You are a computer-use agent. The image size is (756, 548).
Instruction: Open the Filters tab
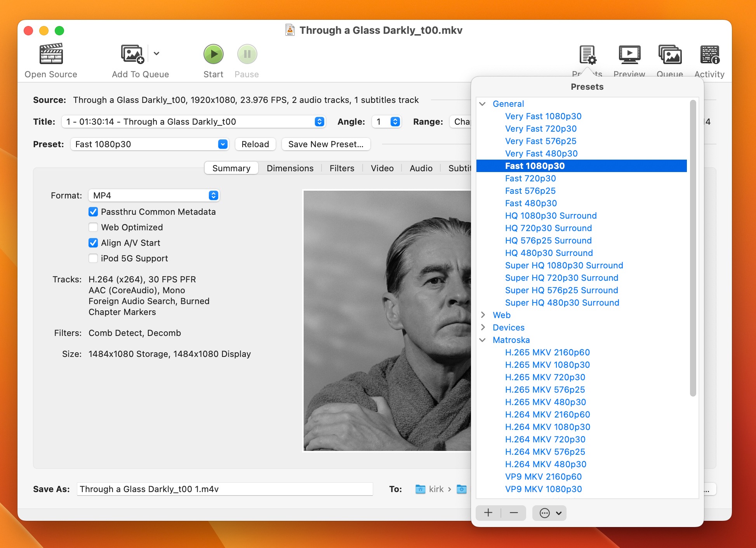pyautogui.click(x=342, y=168)
